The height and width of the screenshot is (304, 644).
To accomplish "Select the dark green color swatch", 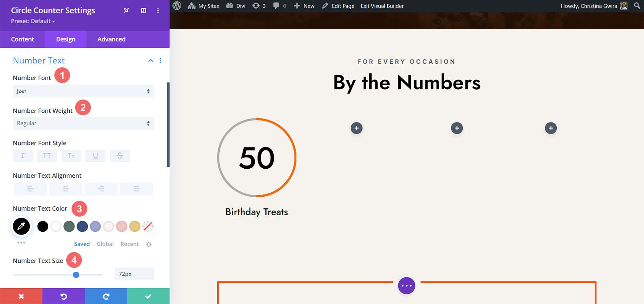I will click(69, 226).
